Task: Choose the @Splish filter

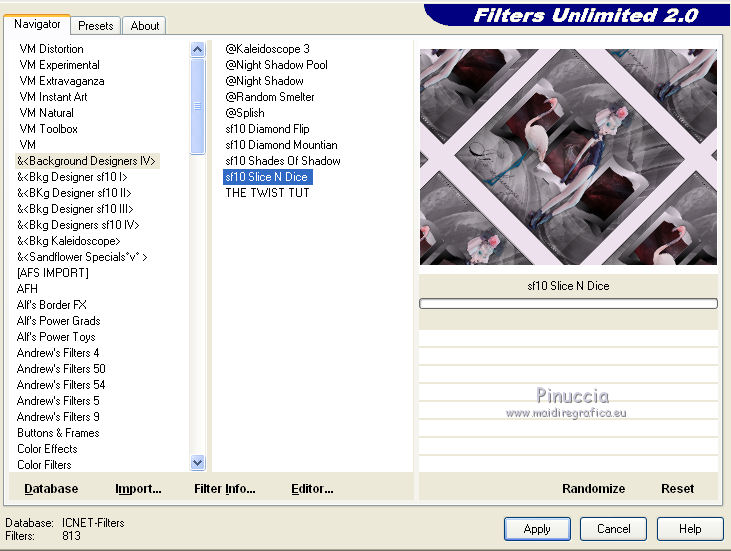Action: (245, 113)
